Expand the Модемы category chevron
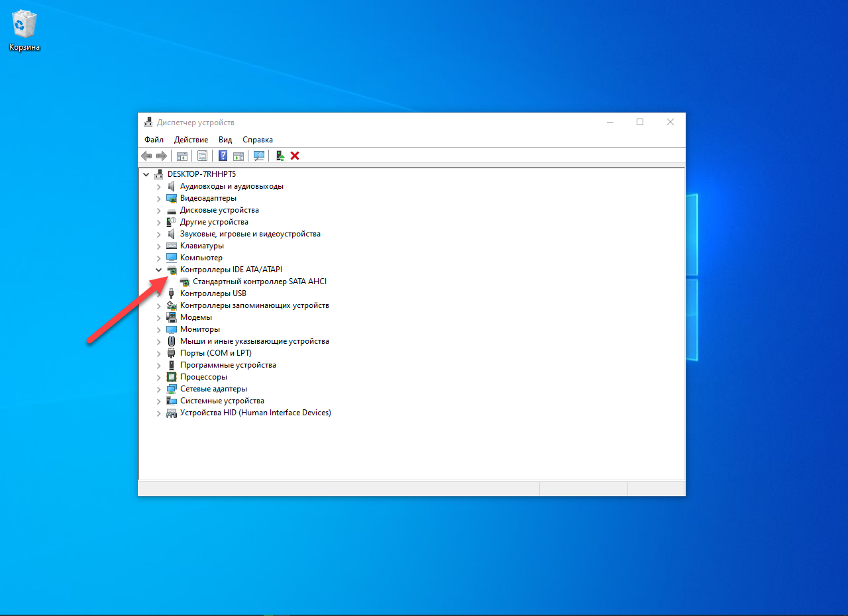This screenshot has height=616, width=848. click(158, 318)
